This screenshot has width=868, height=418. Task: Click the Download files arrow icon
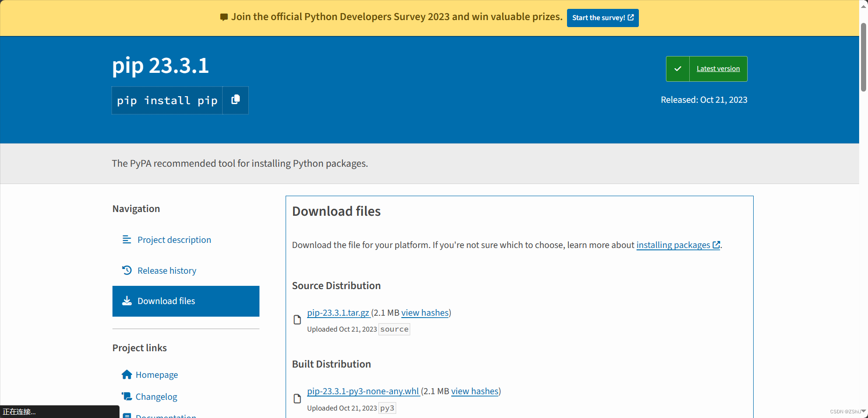[x=126, y=301]
